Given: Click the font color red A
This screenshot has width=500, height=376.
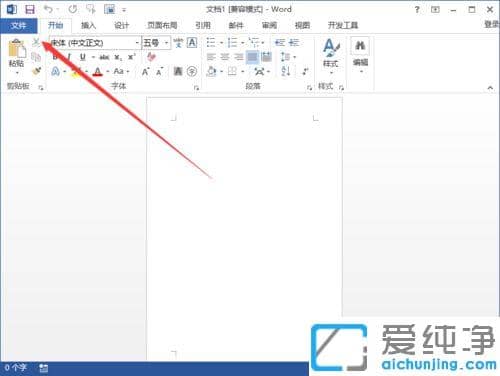Looking at the screenshot, I should coord(97,71).
